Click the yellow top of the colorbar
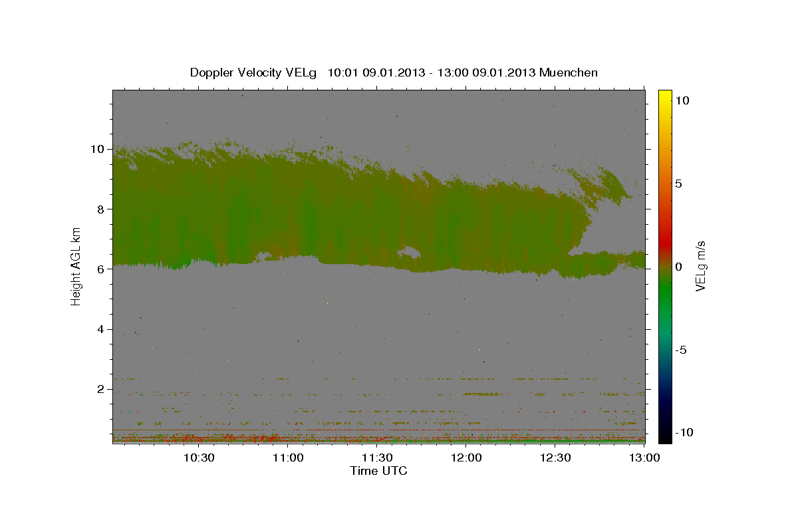Image resolution: width=798 pixels, height=532 pixels. [664, 96]
